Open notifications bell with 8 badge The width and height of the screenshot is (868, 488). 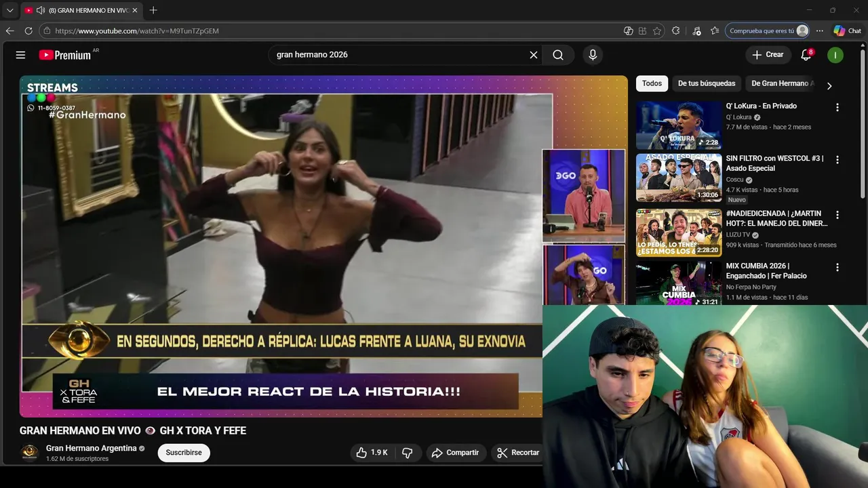(806, 55)
